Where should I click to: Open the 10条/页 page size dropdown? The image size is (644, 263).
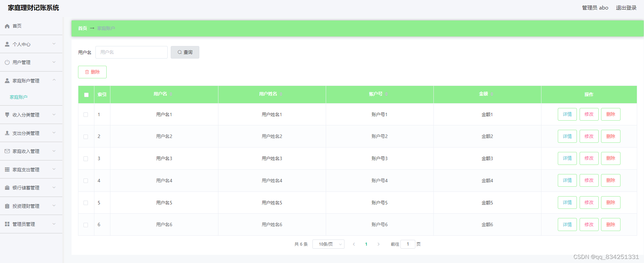[328, 244]
